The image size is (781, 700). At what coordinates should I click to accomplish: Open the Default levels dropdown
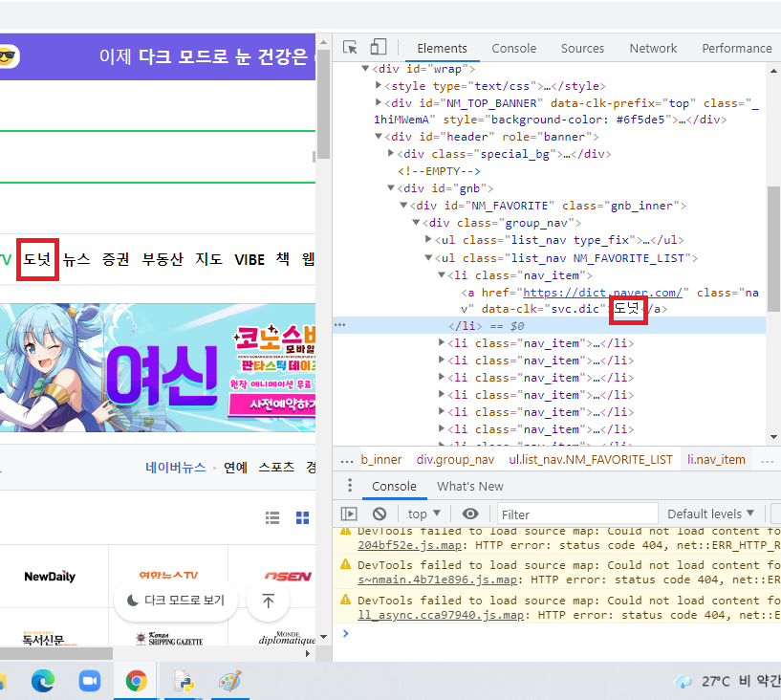point(710,514)
